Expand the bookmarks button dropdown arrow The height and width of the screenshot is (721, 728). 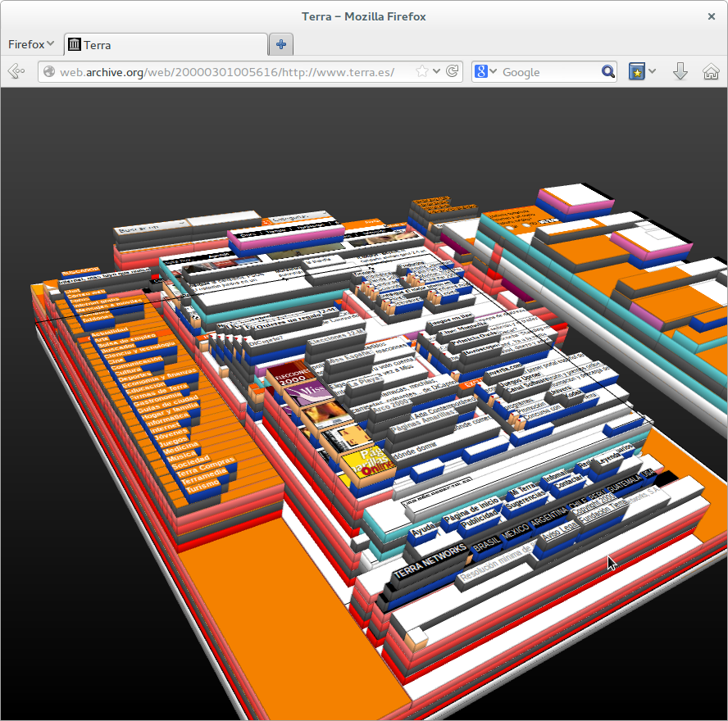653,71
